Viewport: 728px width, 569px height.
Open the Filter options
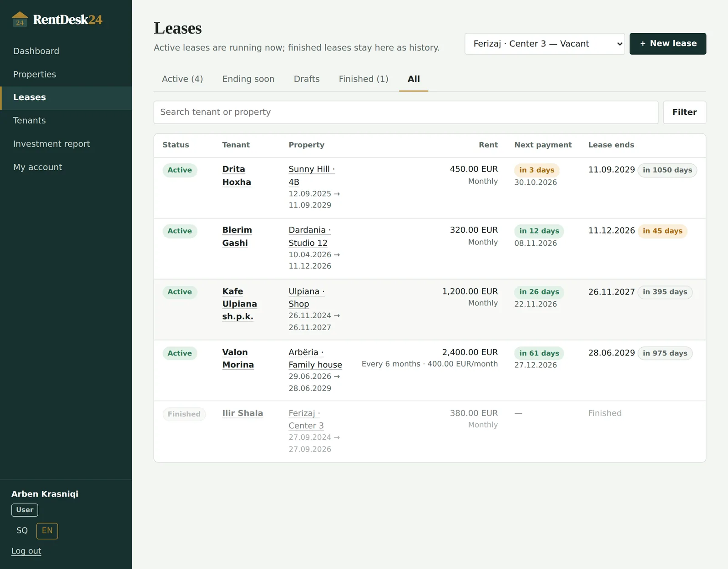click(684, 112)
